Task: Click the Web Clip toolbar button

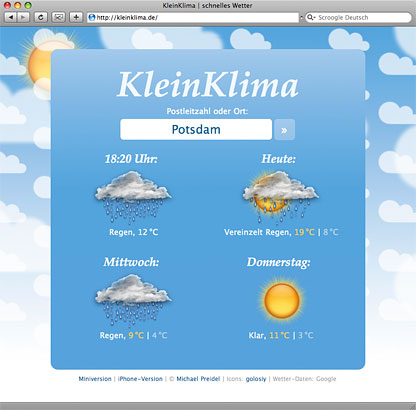Action: [59, 17]
